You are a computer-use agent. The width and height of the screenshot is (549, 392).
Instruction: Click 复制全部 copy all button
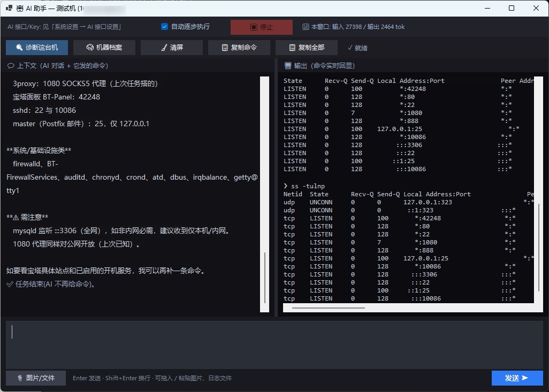pyautogui.click(x=307, y=47)
